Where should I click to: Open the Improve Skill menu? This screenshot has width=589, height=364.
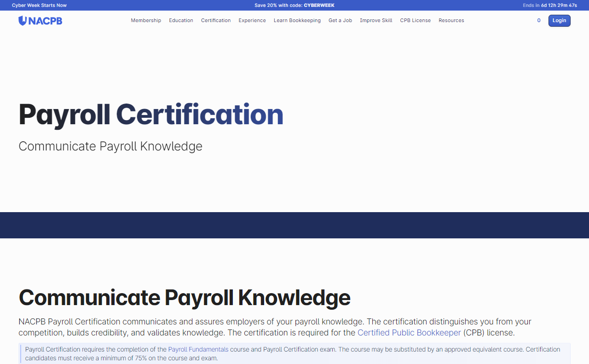[x=376, y=20]
